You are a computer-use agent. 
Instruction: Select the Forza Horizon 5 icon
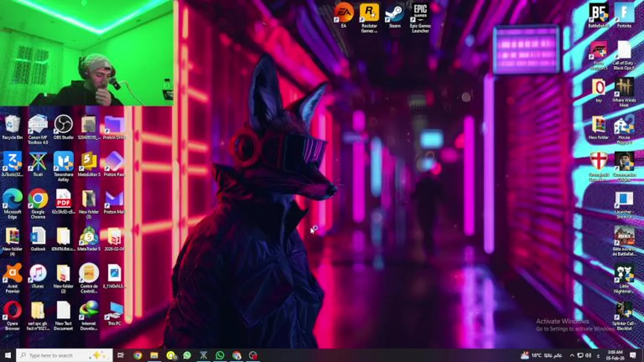(599, 55)
